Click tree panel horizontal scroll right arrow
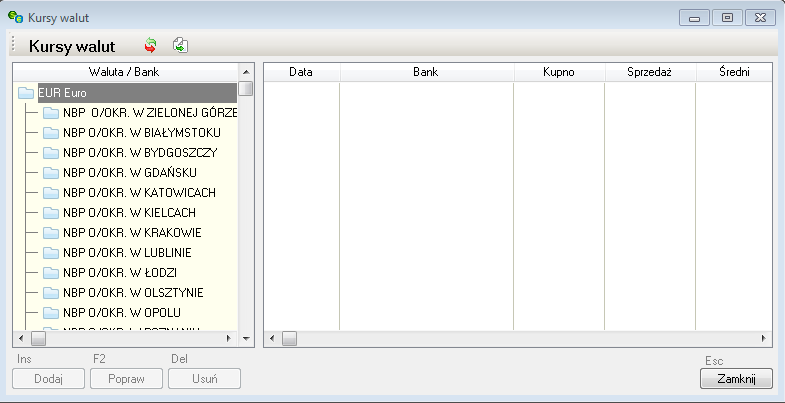785x403 pixels. click(229, 338)
